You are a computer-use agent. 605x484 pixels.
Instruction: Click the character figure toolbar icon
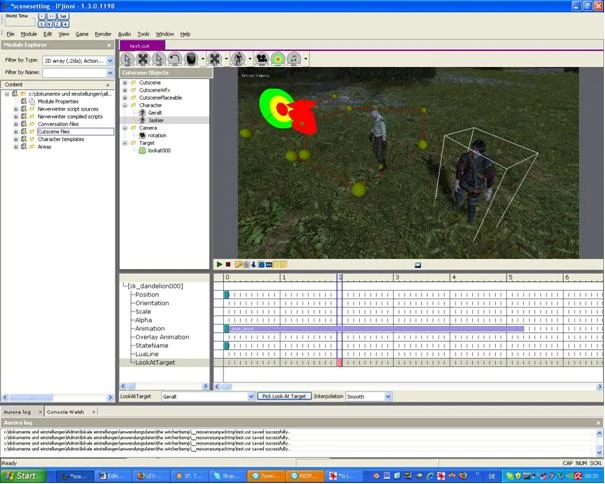click(238, 59)
